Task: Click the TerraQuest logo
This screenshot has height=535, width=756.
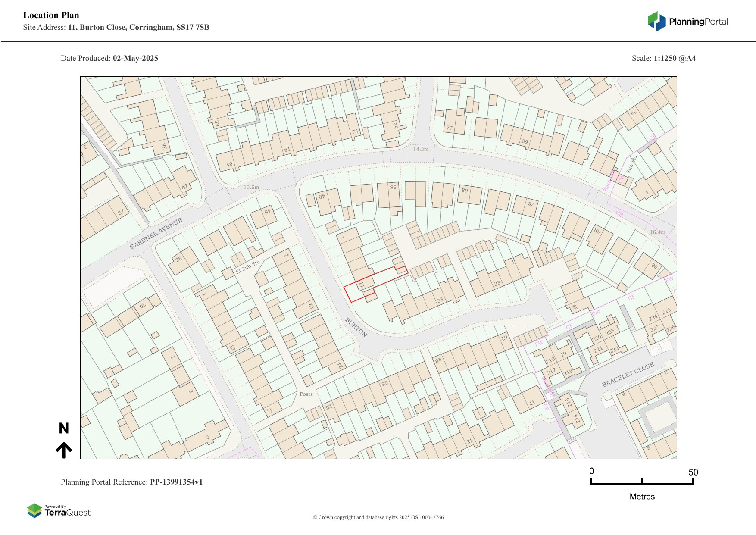Action: coord(59,511)
